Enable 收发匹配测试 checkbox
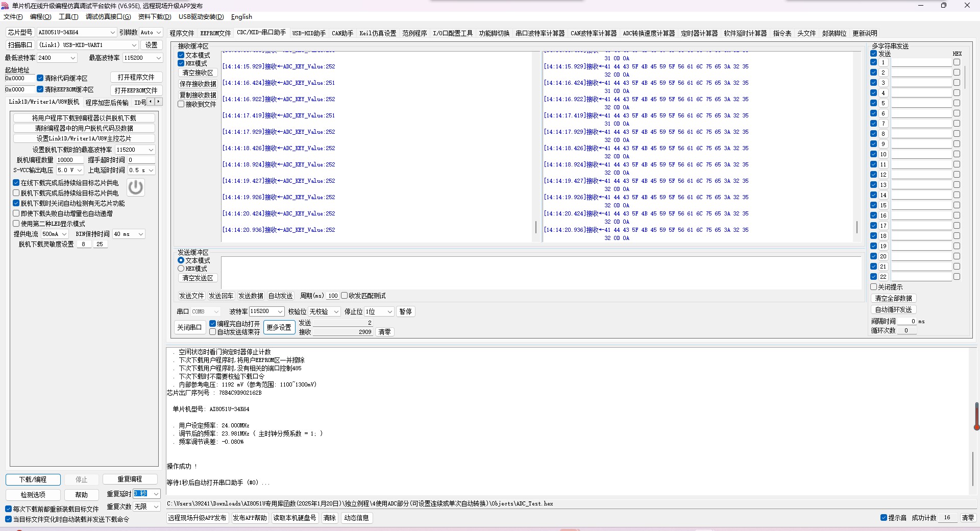This screenshot has height=531, width=980. click(x=345, y=296)
